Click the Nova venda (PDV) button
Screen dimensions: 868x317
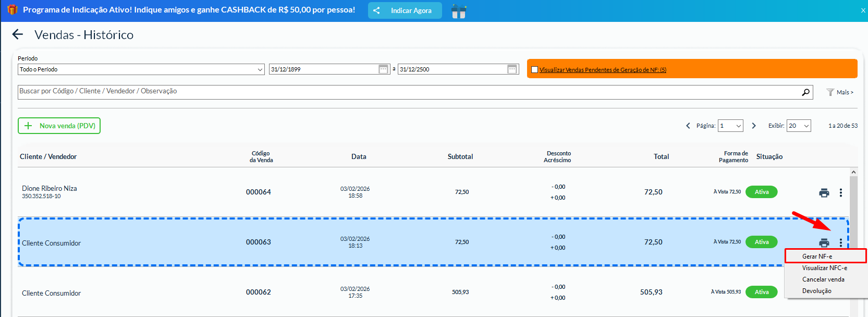coord(59,126)
